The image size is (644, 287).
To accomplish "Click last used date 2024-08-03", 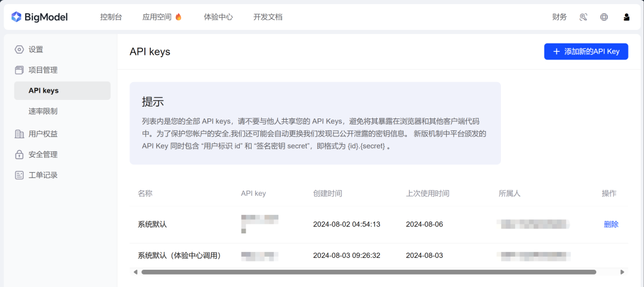I will (425, 255).
